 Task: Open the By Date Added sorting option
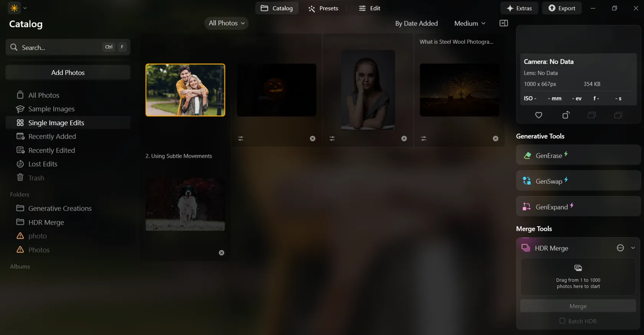coord(416,23)
